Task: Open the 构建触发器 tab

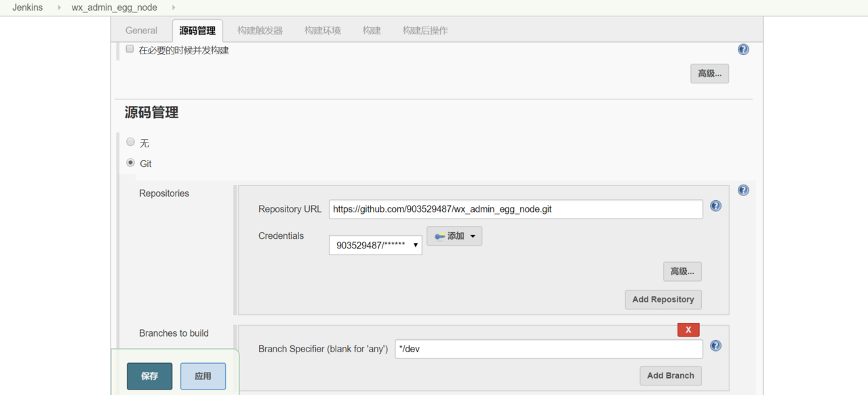Action: coord(260,31)
